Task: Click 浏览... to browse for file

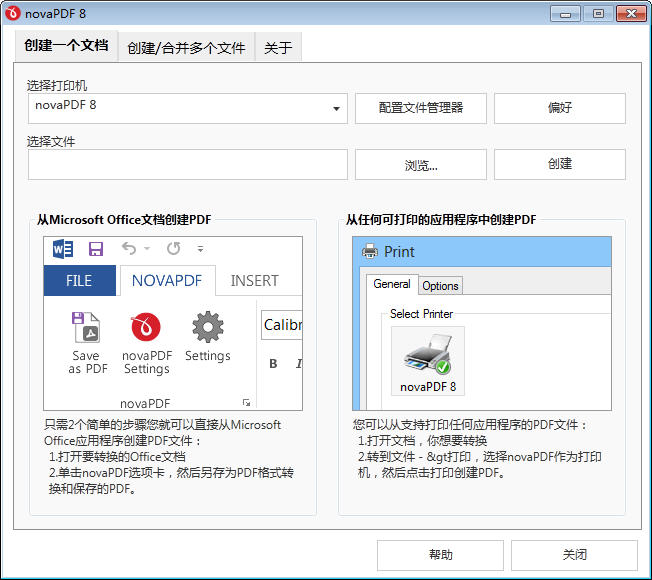Action: (x=420, y=165)
